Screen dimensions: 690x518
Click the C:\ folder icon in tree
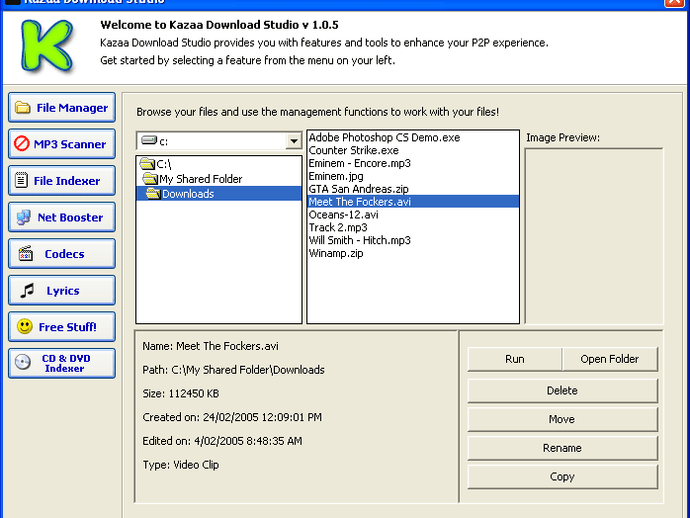click(147, 164)
